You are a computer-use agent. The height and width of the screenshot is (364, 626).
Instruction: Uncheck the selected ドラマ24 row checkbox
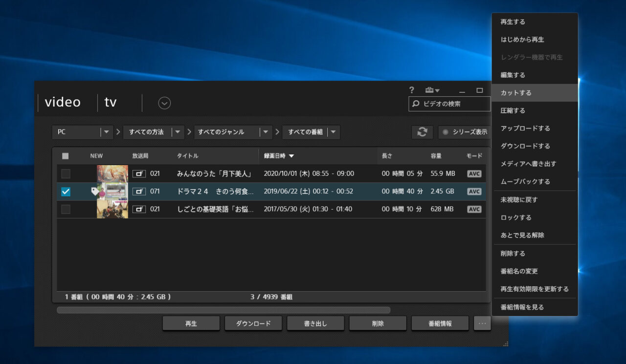(x=66, y=192)
